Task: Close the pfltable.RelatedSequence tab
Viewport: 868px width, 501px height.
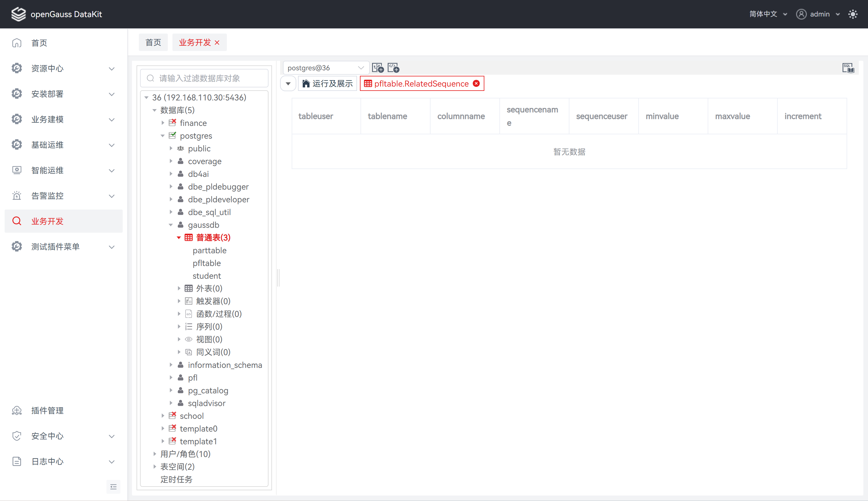Action: (x=476, y=84)
